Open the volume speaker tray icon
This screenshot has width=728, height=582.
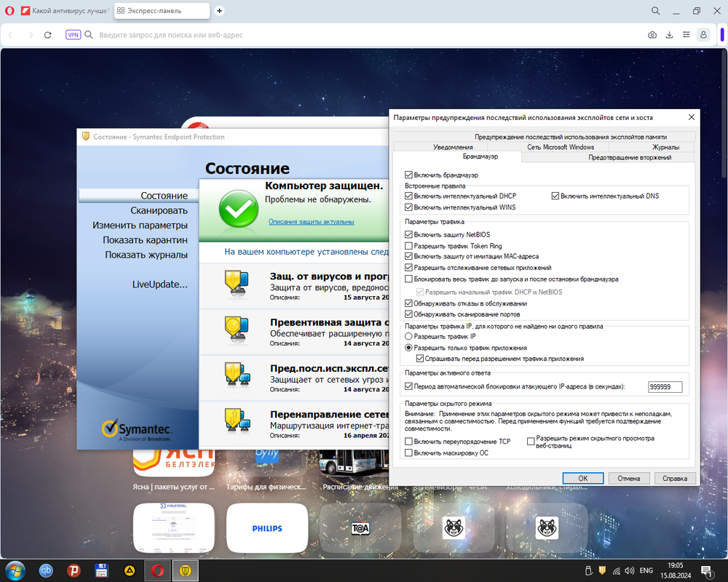pyautogui.click(x=630, y=570)
